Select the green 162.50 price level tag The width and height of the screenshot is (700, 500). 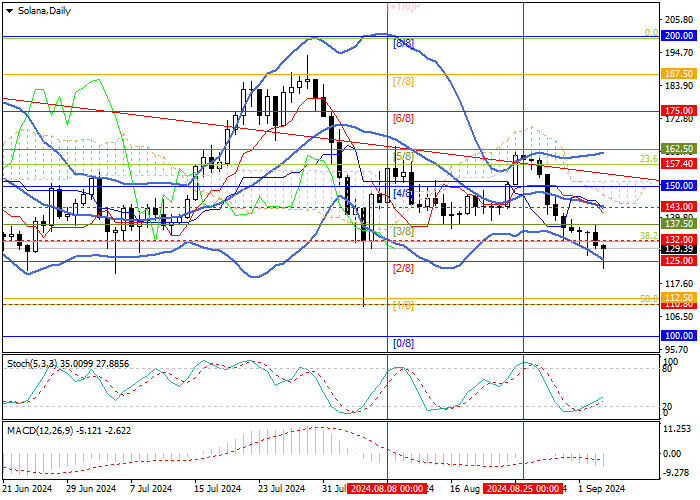679,149
